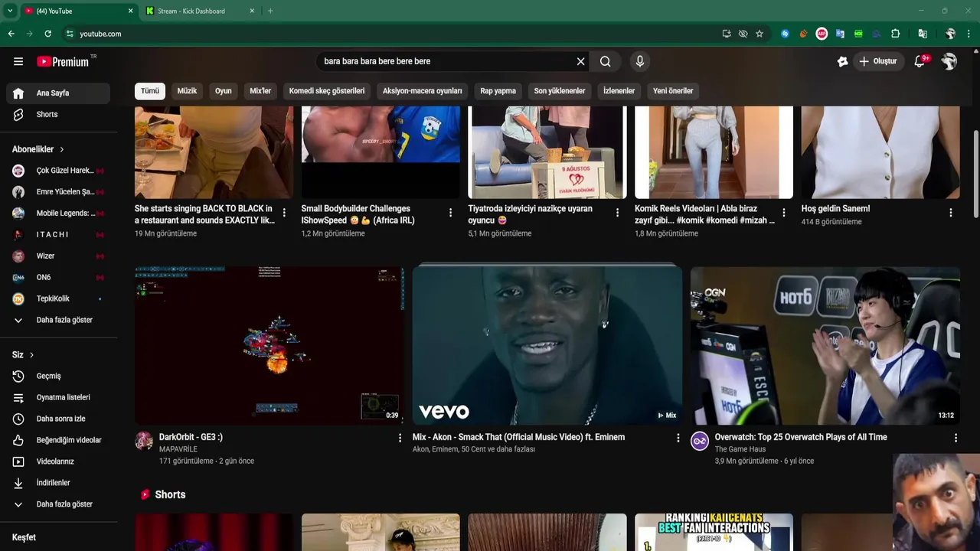Screen dimensions: 980x551
Task: Click the sparkle icon beside Oluştur
Action: click(x=842, y=61)
